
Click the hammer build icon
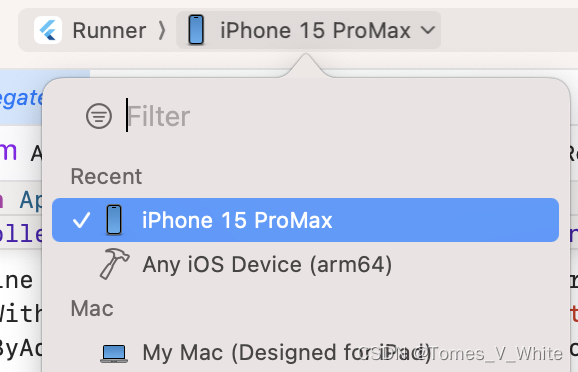(x=115, y=264)
